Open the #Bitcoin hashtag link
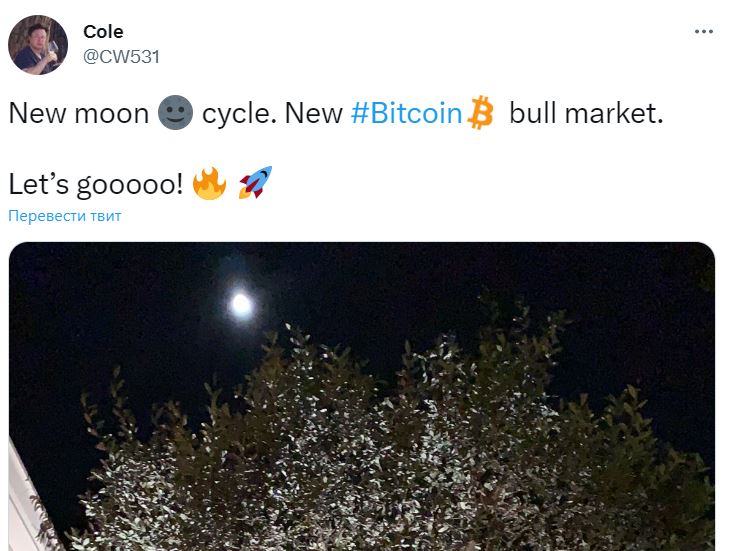 406,113
